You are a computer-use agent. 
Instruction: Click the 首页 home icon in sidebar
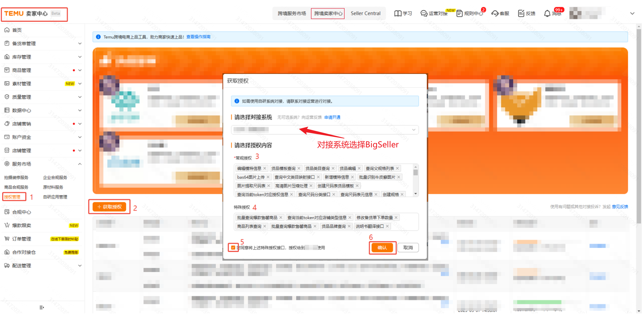click(7, 30)
